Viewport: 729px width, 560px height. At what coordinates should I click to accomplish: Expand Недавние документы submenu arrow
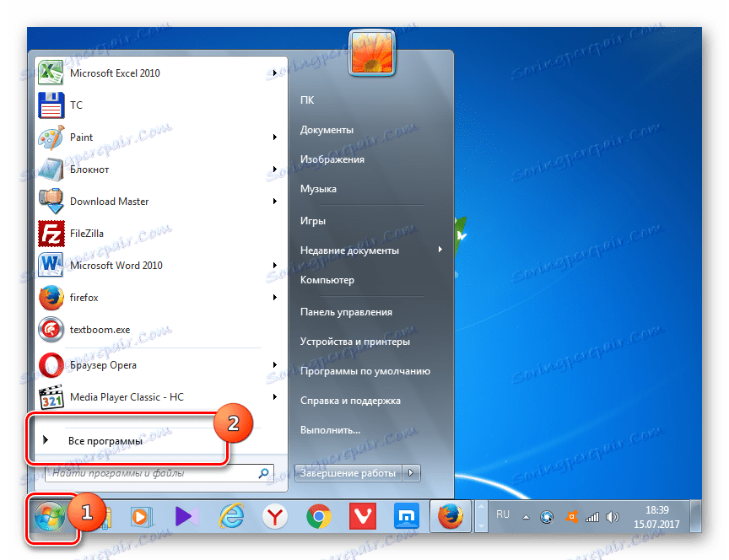(x=440, y=250)
